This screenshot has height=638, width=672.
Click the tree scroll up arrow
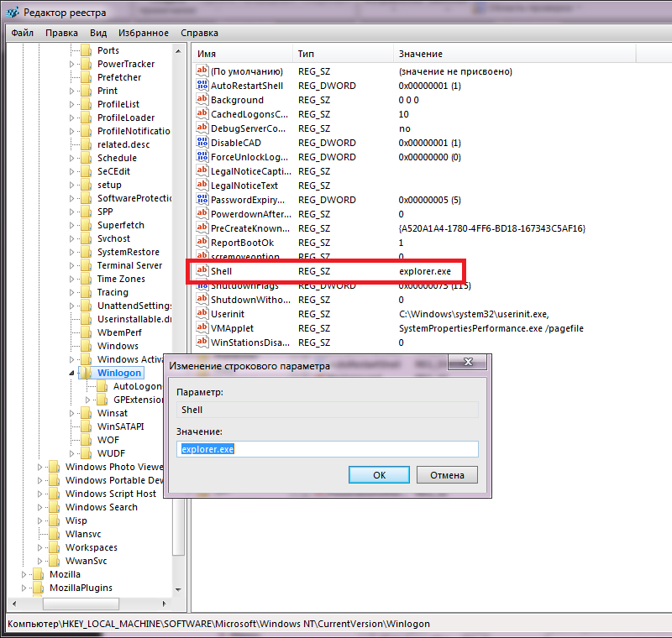tap(178, 51)
